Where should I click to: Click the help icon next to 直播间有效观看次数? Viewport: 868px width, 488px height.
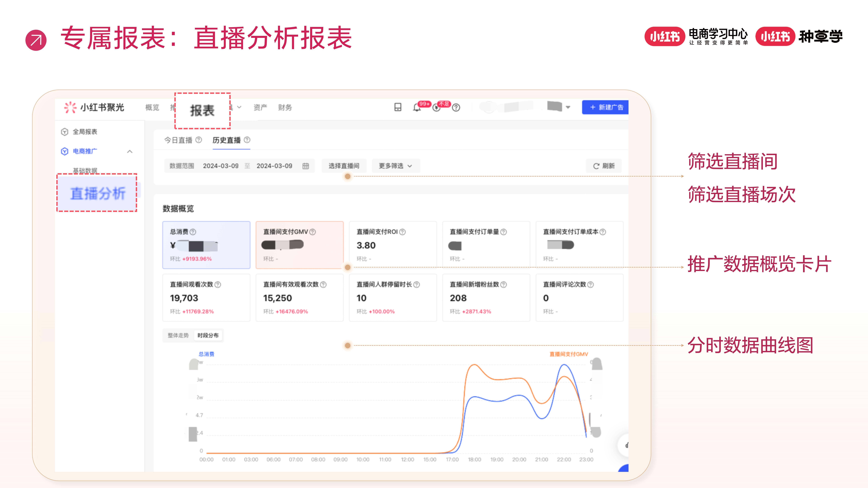pyautogui.click(x=323, y=285)
